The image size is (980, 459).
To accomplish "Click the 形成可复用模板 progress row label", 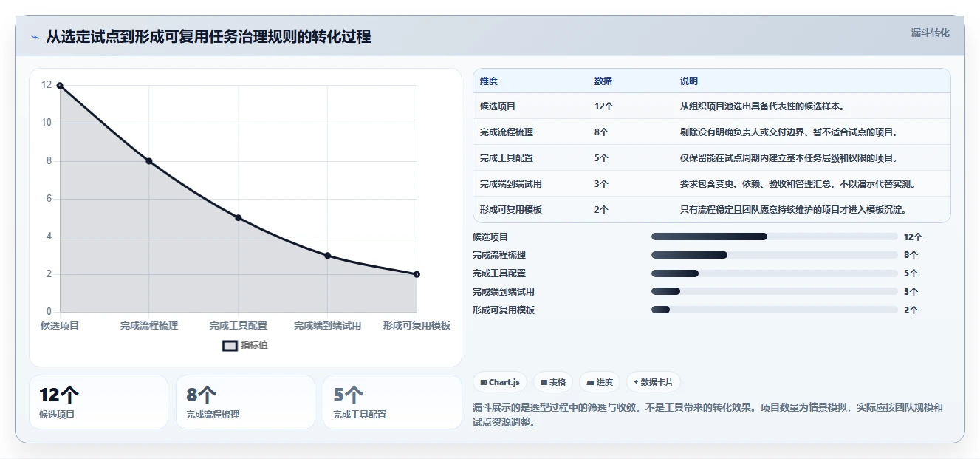I will 504,310.
